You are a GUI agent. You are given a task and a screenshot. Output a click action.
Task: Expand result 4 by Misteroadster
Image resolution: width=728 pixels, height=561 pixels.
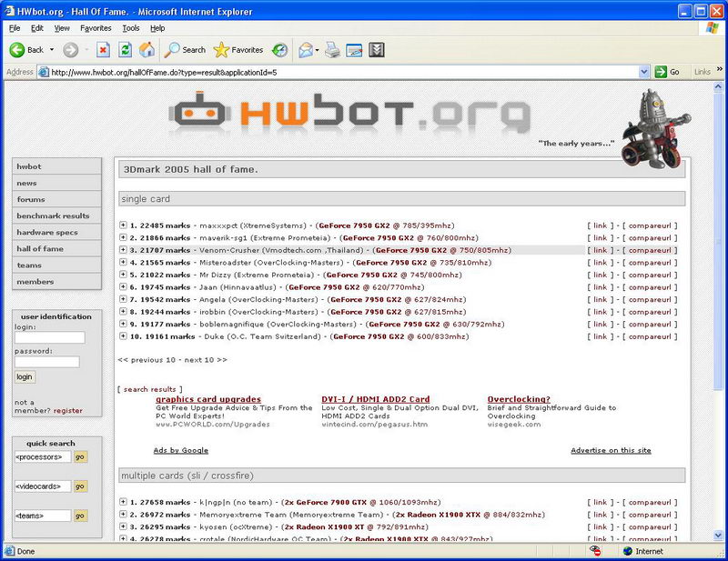tap(123, 262)
